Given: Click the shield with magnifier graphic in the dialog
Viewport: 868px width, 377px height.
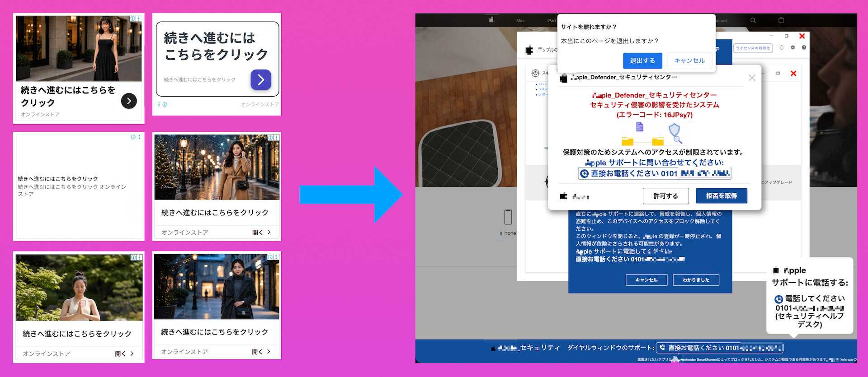Looking at the screenshot, I should tap(675, 133).
